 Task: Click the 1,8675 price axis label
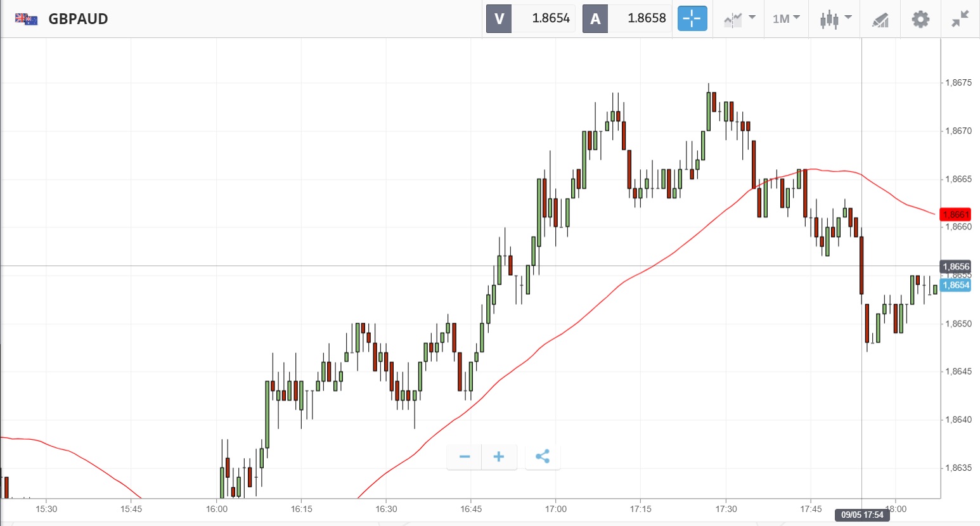pyautogui.click(x=958, y=83)
